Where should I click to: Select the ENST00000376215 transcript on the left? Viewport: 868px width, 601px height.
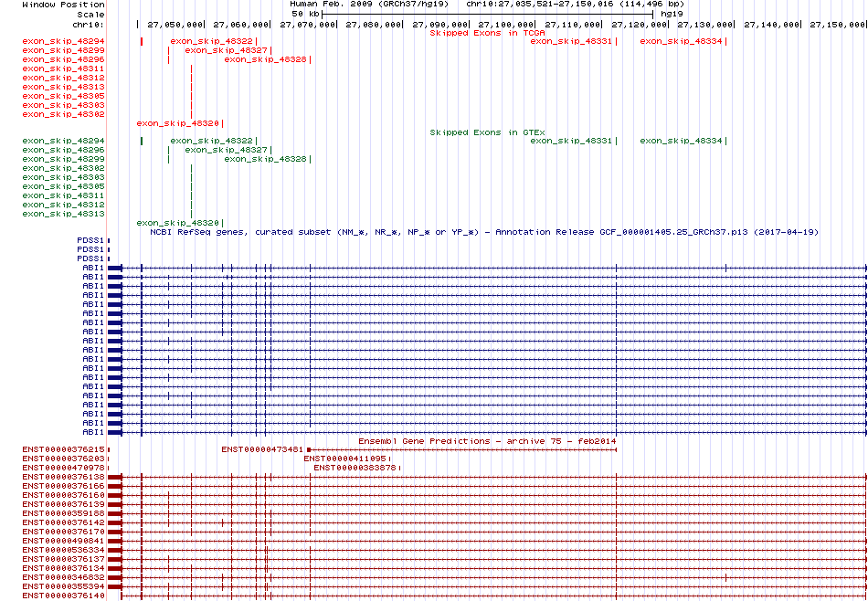click(x=63, y=449)
